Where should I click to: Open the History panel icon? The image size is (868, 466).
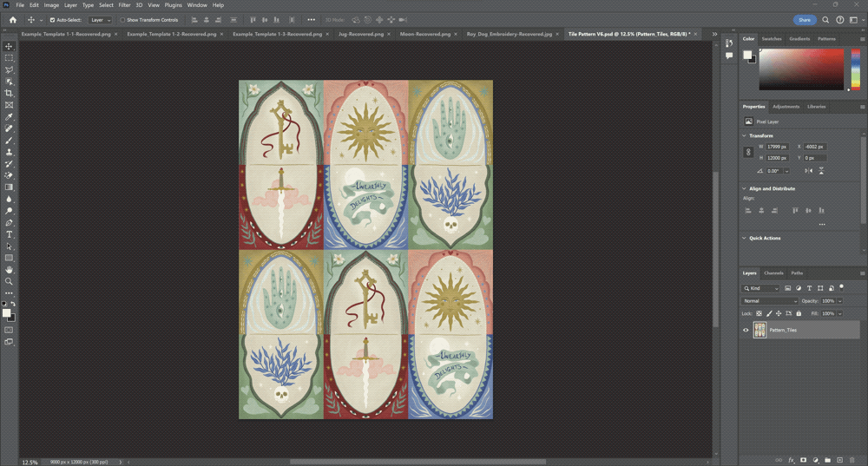point(729,43)
